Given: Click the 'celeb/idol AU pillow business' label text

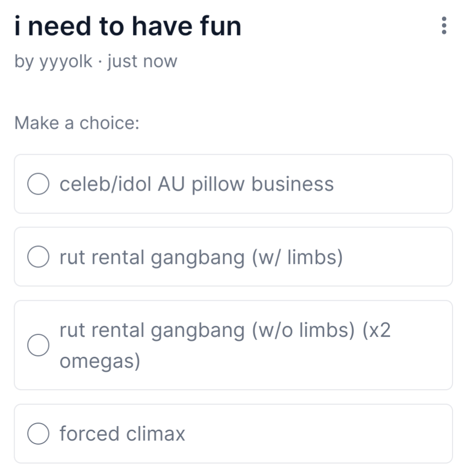Looking at the screenshot, I should pyautogui.click(x=196, y=184).
